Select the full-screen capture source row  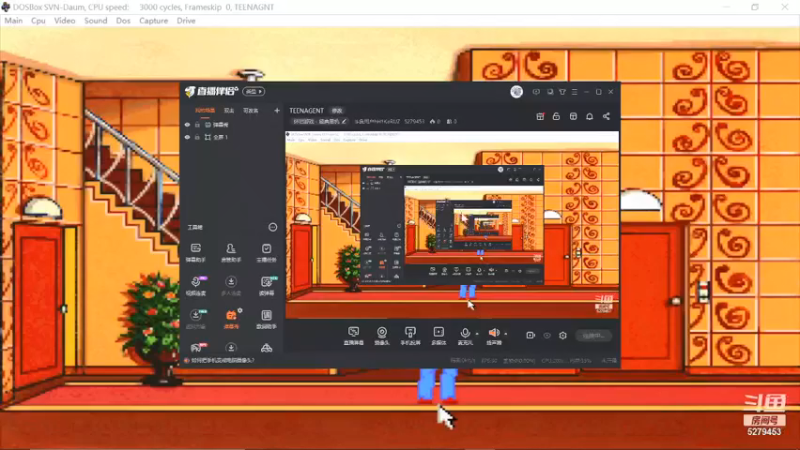click(x=233, y=137)
